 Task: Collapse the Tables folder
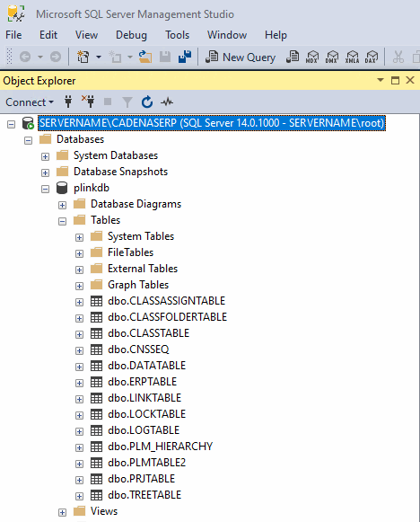coord(62,221)
